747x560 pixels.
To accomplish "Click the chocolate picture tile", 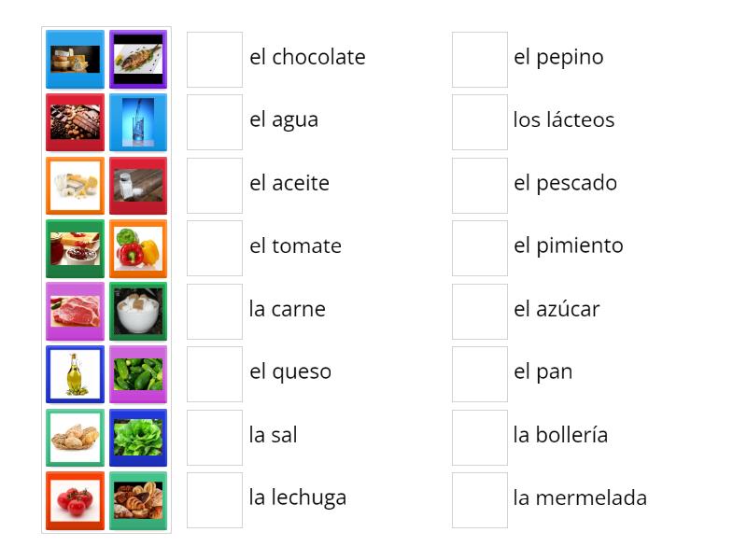I will [75, 121].
